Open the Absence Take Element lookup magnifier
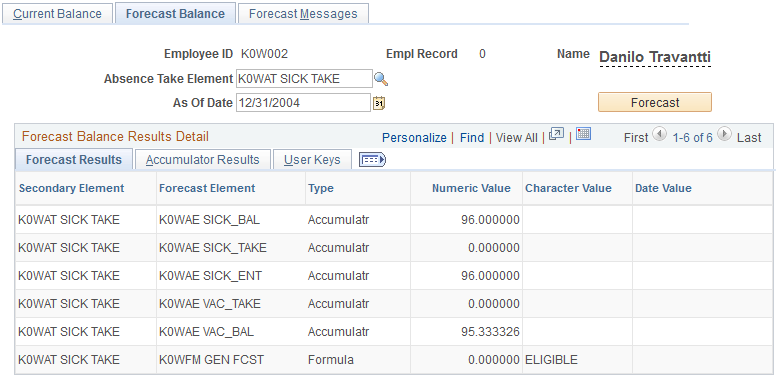Viewport: 777px width, 377px height. (381, 79)
